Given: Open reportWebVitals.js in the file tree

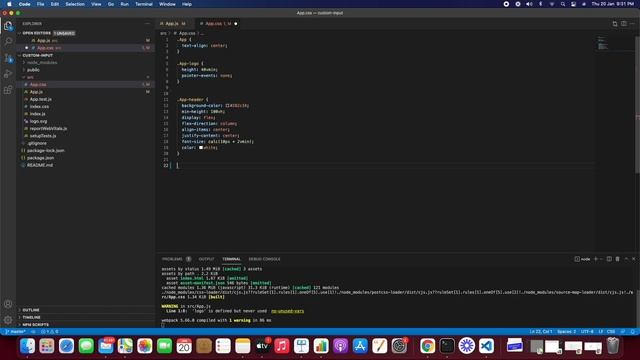Looking at the screenshot, I should point(48,129).
